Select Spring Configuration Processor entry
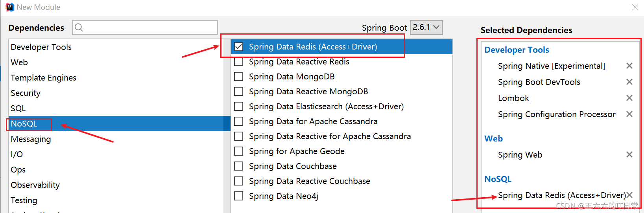 (557, 114)
